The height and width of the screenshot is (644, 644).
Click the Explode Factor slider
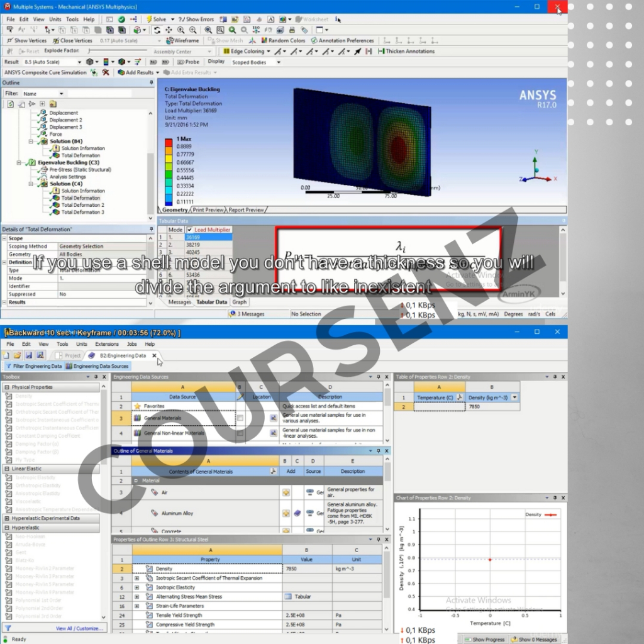(x=118, y=51)
